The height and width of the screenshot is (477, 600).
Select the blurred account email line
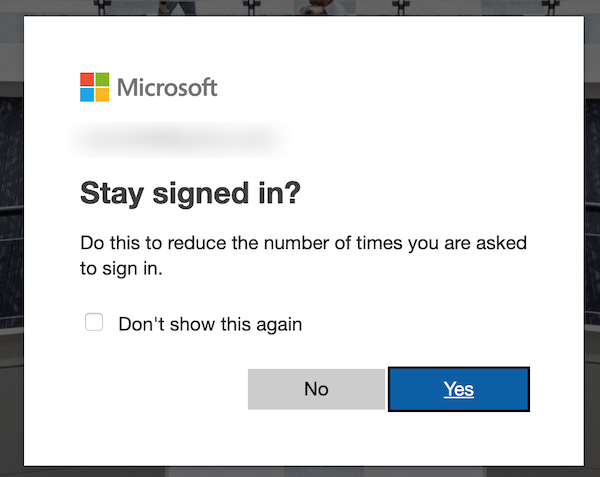177,140
